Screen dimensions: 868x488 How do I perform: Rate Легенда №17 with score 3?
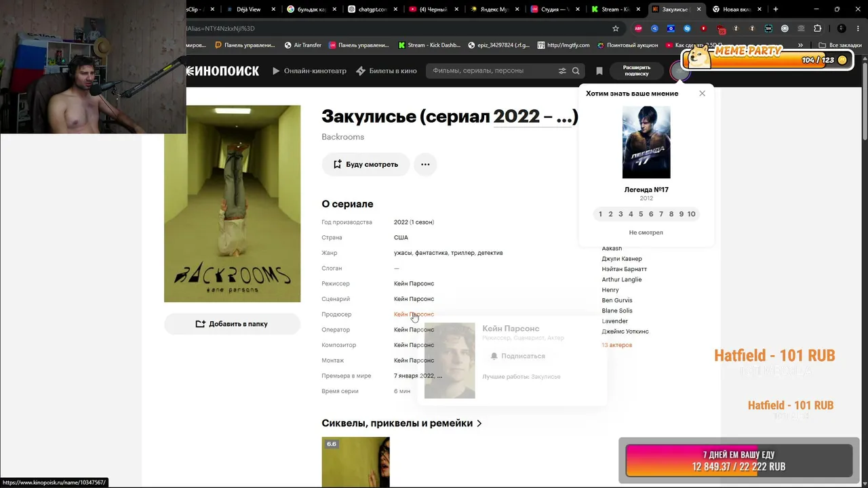coord(620,214)
